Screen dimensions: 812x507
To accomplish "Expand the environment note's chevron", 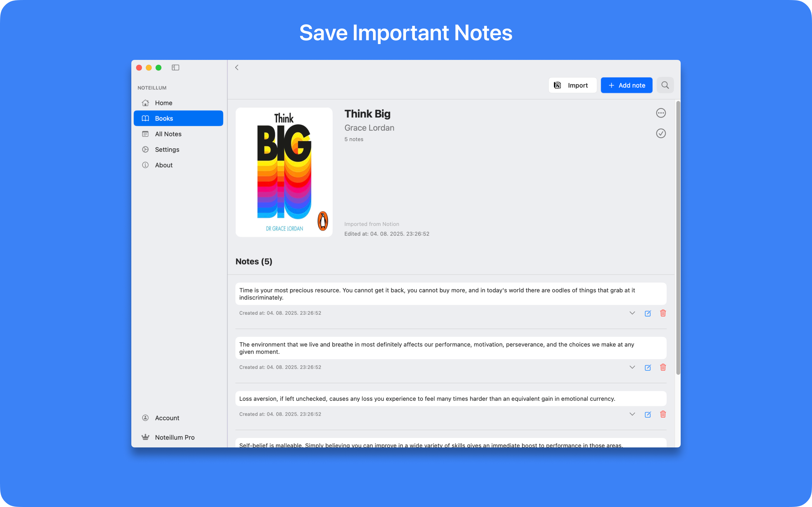I will 632,367.
